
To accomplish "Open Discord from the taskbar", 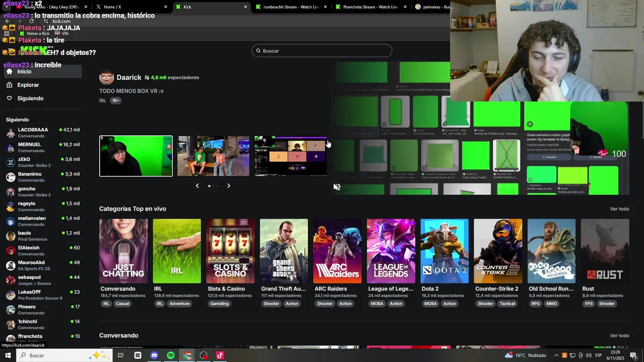I will 154,355.
